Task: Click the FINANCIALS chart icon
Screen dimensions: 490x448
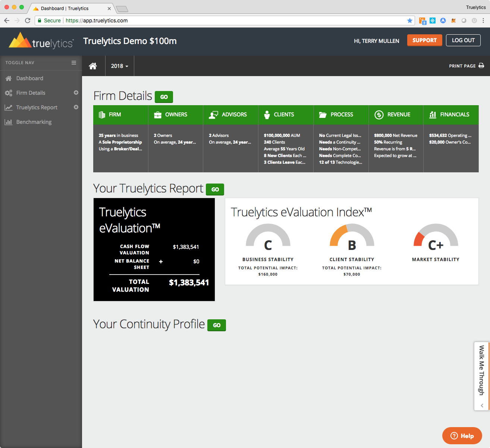Action: click(433, 115)
